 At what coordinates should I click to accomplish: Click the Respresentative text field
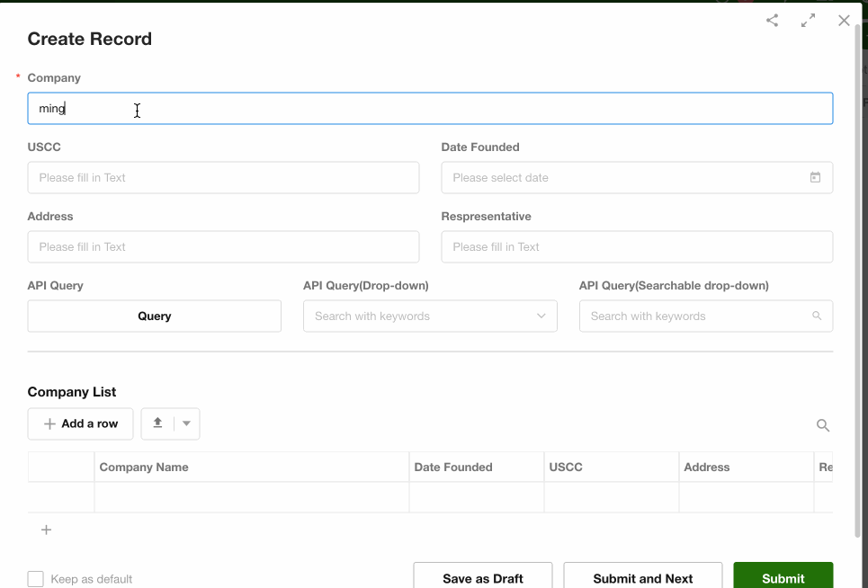pos(637,246)
